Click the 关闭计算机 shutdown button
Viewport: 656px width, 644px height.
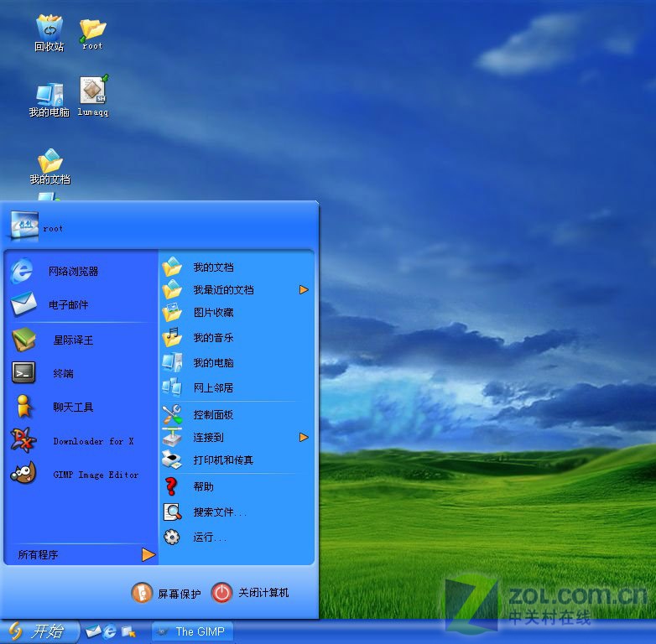250,593
